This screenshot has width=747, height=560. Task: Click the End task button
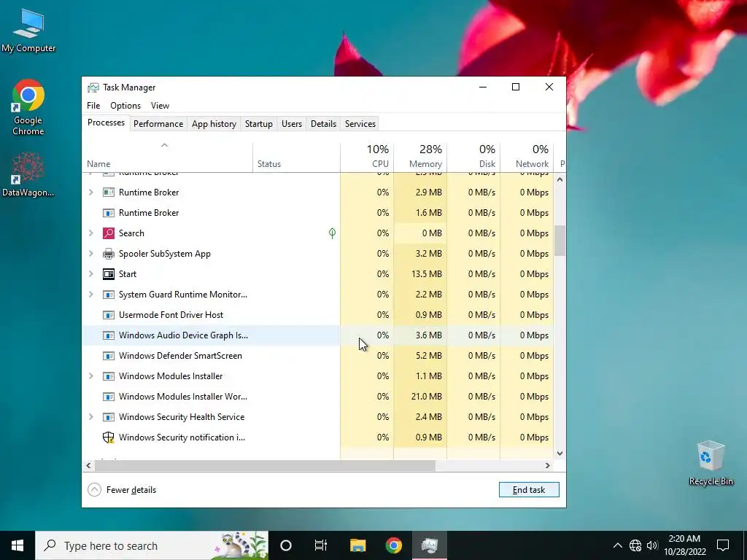(529, 490)
